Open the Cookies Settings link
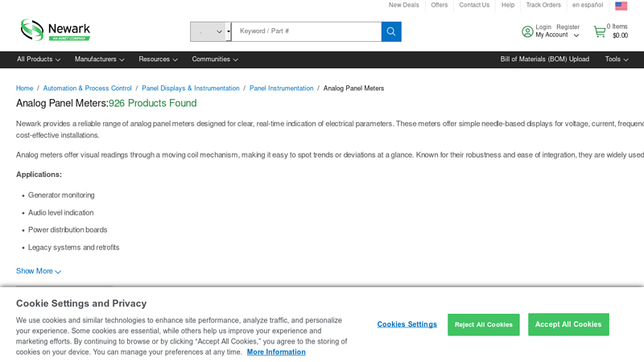The width and height of the screenshot is (644, 362). (x=407, y=324)
